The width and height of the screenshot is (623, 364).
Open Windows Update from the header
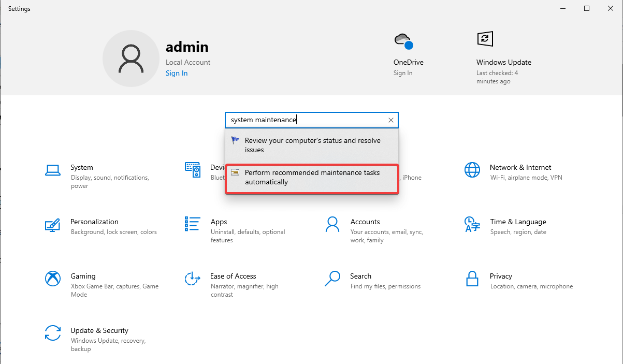point(484,39)
